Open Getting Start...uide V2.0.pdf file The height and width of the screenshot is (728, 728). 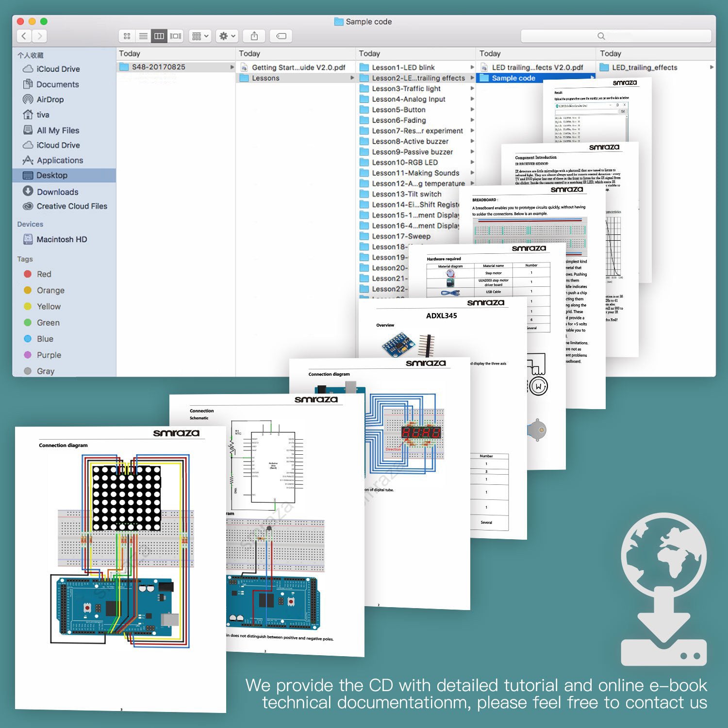coord(293,67)
